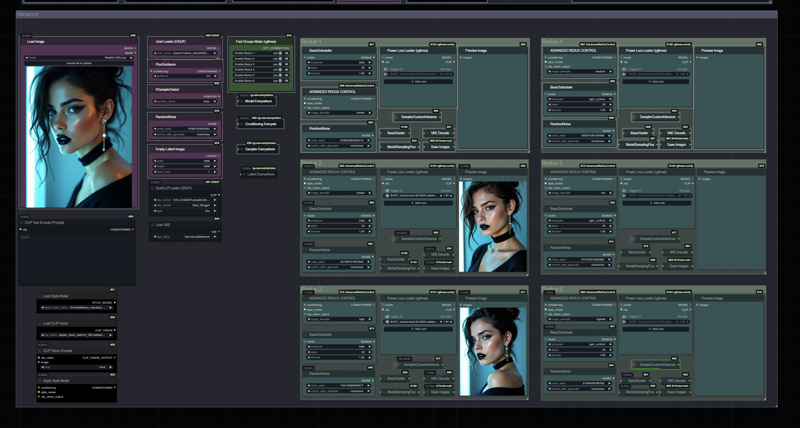The height and width of the screenshot is (428, 800).
Task: Toggle Enable Redux 3 in Fast Groups Muter
Action: coord(280,64)
